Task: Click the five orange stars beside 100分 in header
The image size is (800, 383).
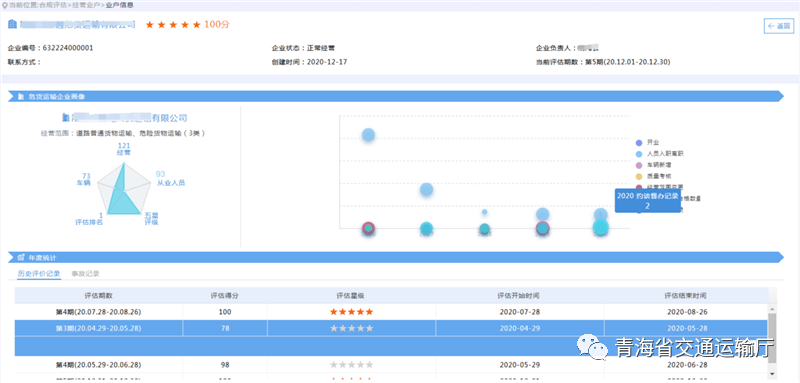Action: pyautogui.click(x=173, y=24)
